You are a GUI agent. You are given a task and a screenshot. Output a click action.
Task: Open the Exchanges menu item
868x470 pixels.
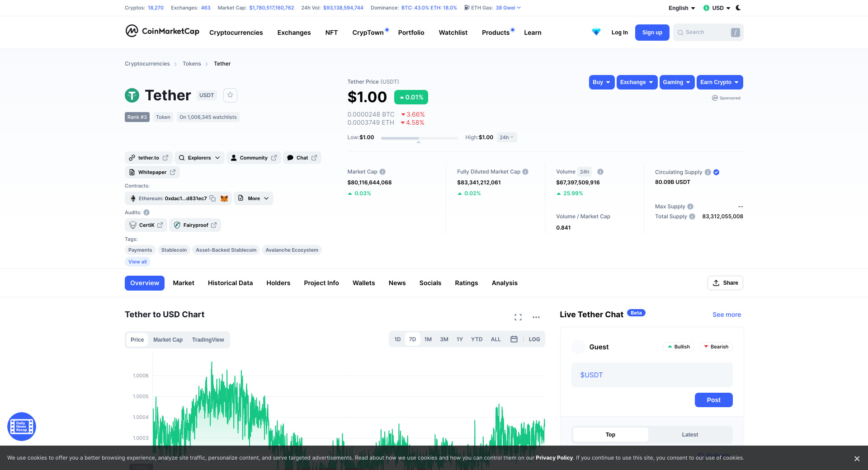[294, 33]
